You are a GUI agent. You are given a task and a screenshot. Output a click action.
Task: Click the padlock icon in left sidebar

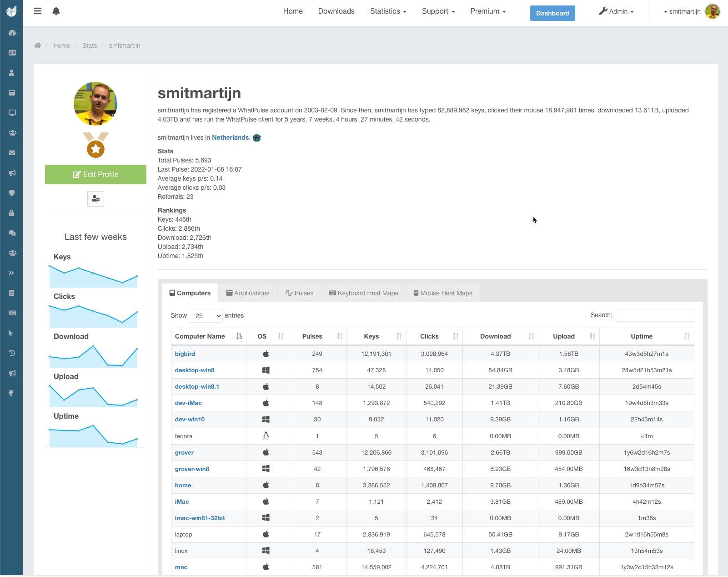coord(12,213)
